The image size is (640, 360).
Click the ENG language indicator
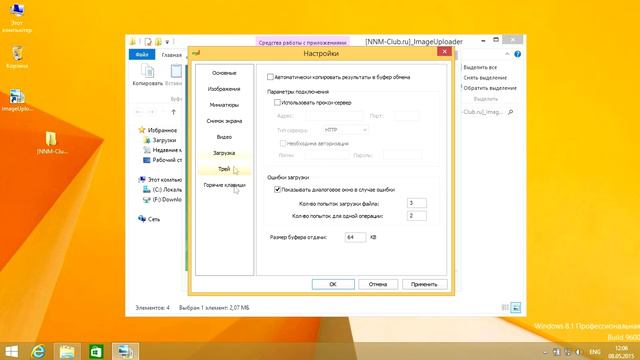coord(595,352)
